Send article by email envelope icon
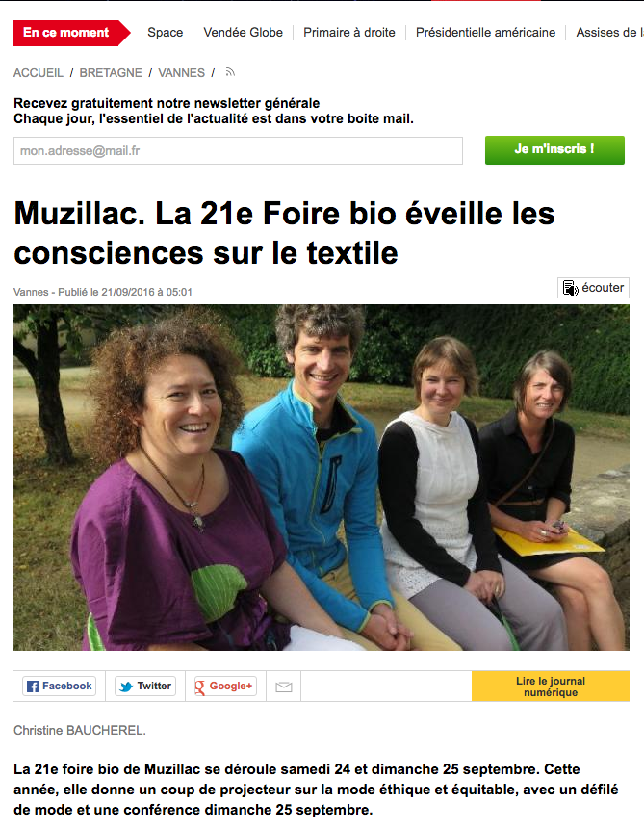The image size is (644, 829). click(x=284, y=687)
